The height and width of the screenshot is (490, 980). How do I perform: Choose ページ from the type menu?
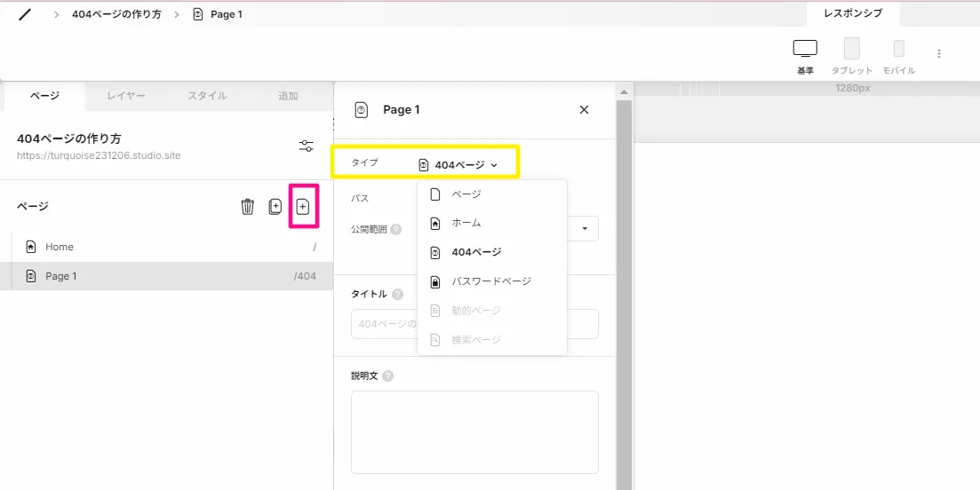pyautogui.click(x=492, y=194)
